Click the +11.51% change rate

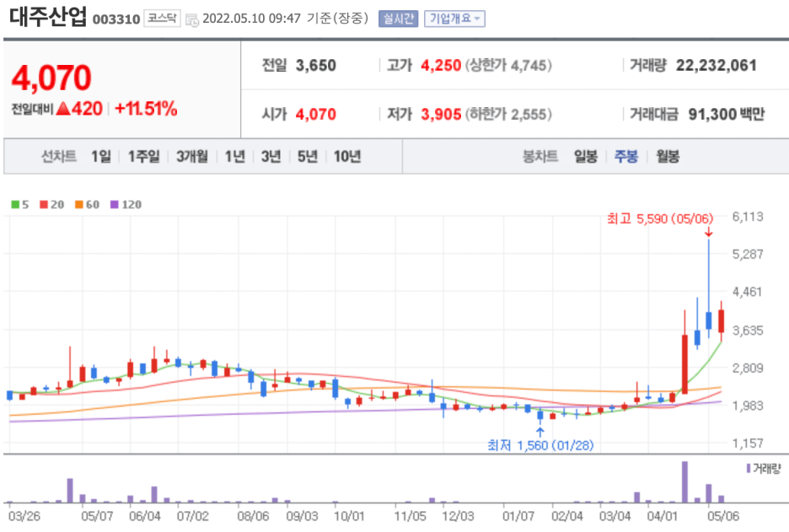pyautogui.click(x=146, y=109)
